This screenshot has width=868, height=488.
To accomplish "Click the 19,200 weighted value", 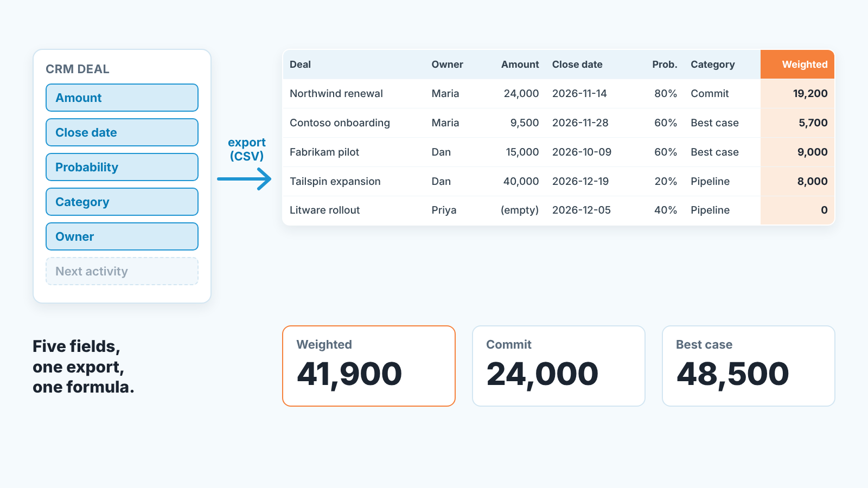I will point(810,93).
